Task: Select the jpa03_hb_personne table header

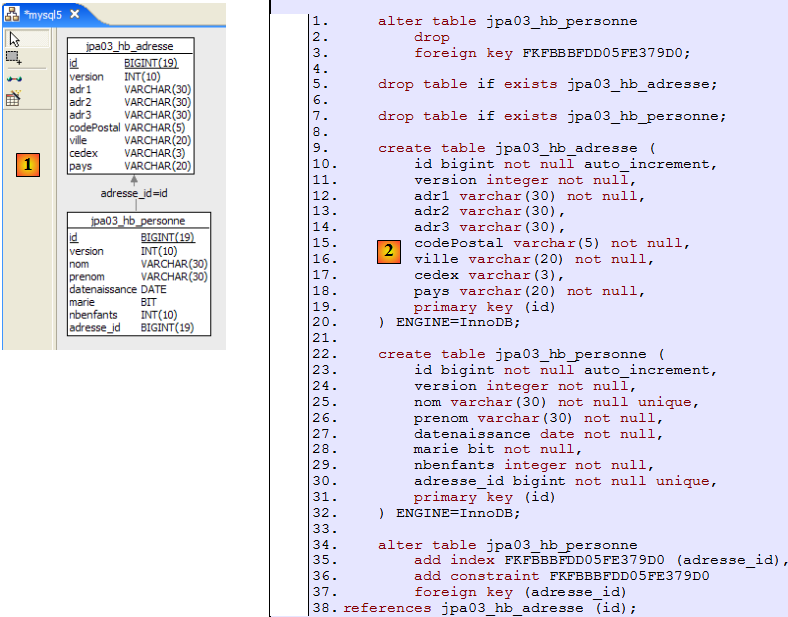Action: (x=137, y=220)
